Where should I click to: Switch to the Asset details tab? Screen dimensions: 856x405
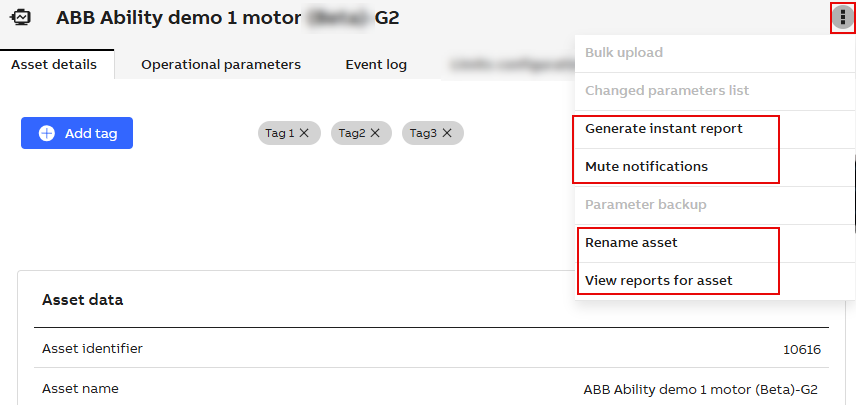coord(54,65)
